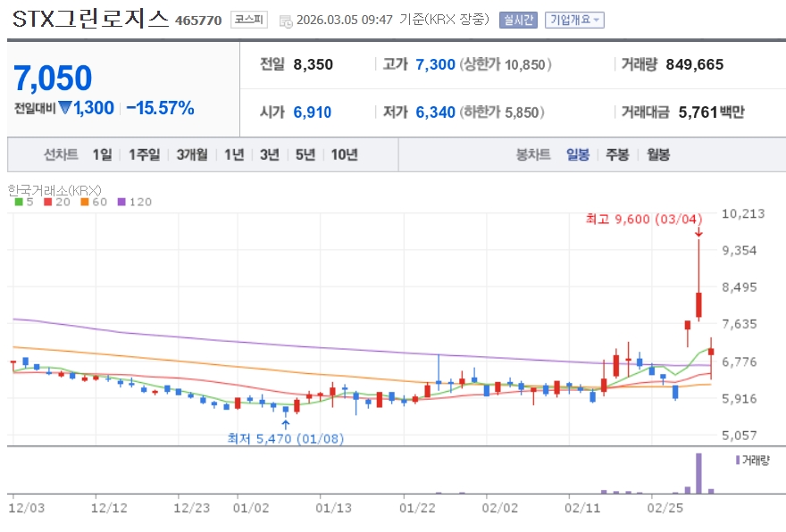
Task: Select the 5년 line chart period
Action: [305, 154]
